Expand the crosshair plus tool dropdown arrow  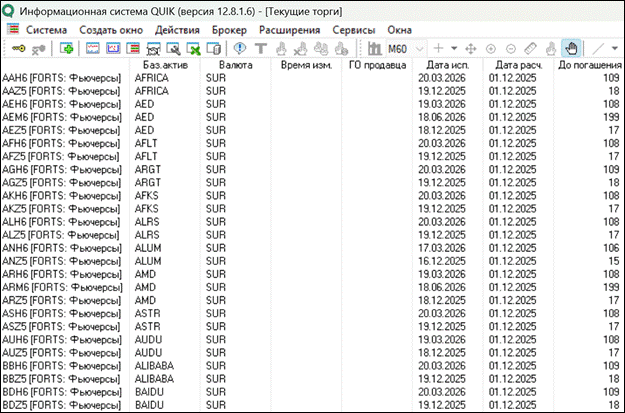[454, 48]
